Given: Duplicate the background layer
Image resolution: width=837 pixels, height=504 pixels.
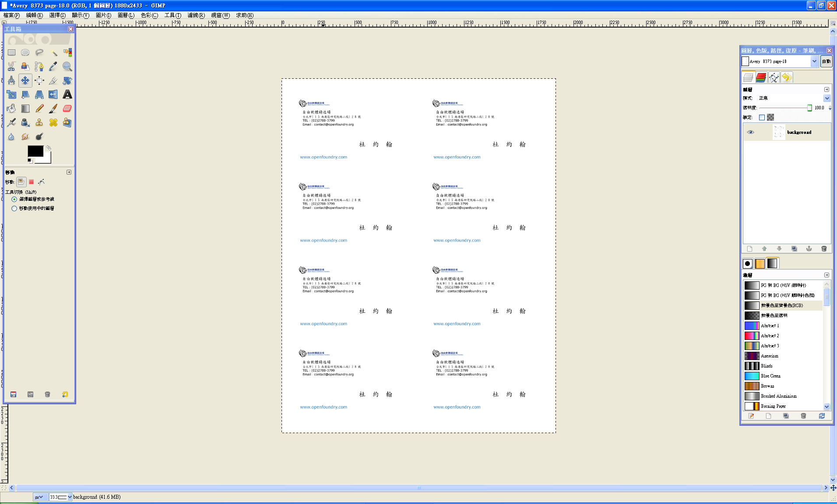Looking at the screenshot, I should click(794, 249).
